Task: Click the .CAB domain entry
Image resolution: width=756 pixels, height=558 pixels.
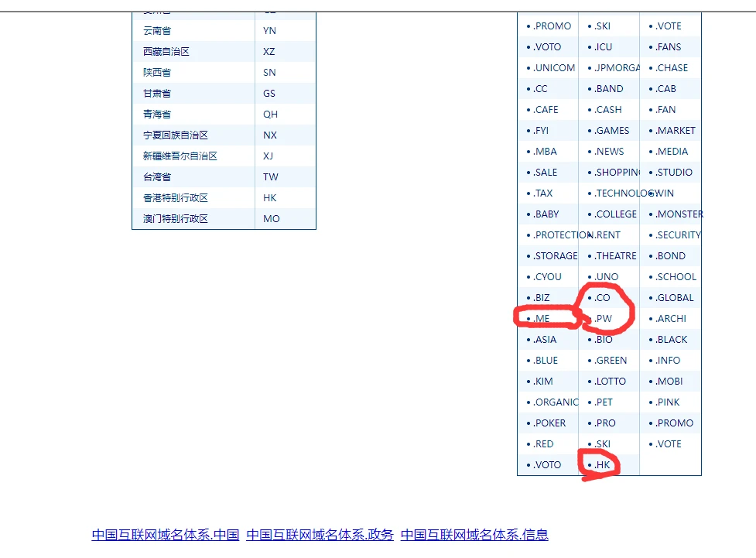Action: [x=665, y=89]
